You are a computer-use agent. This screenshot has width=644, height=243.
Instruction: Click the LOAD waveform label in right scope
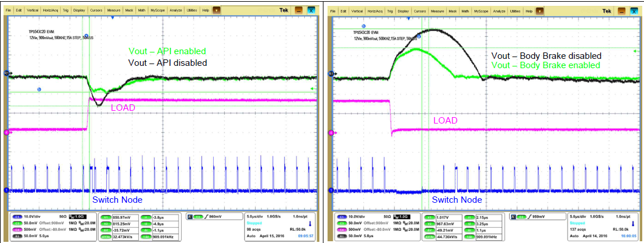[x=445, y=120]
